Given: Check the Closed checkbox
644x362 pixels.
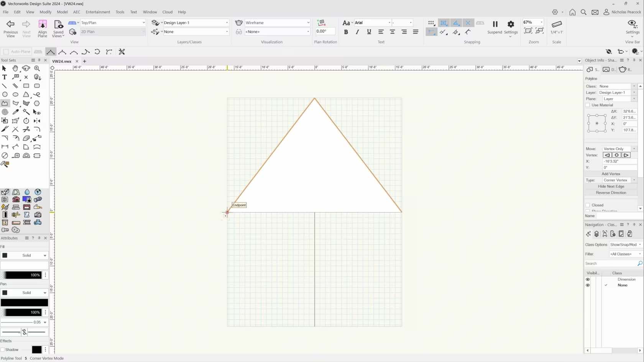Looking at the screenshot, I should click(588, 205).
